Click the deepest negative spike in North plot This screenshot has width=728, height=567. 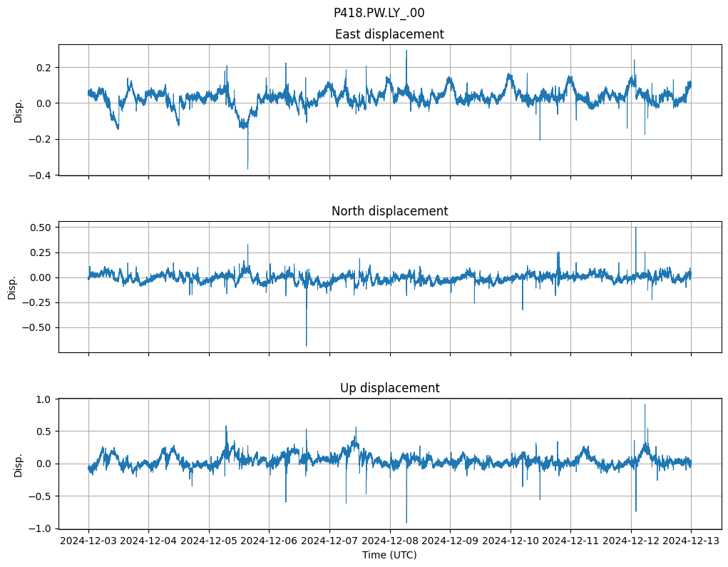point(307,345)
